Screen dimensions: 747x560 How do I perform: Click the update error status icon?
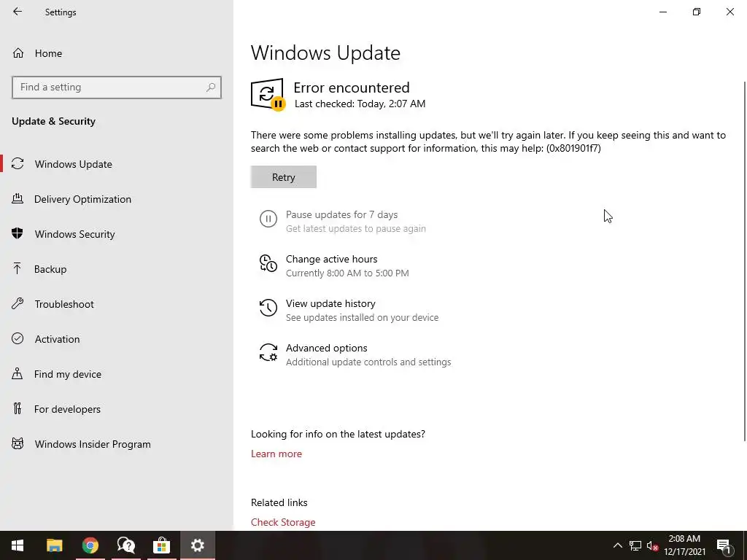pos(268,94)
